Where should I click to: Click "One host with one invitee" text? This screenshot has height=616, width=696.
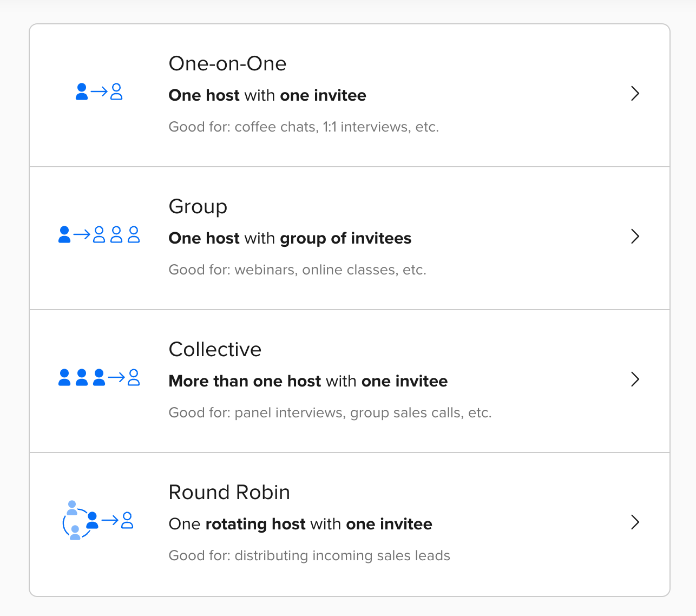pos(267,95)
